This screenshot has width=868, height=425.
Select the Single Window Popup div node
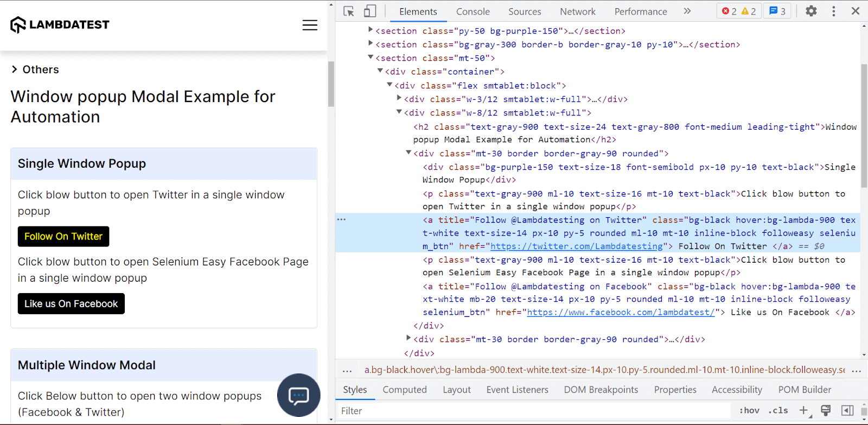[639, 173]
